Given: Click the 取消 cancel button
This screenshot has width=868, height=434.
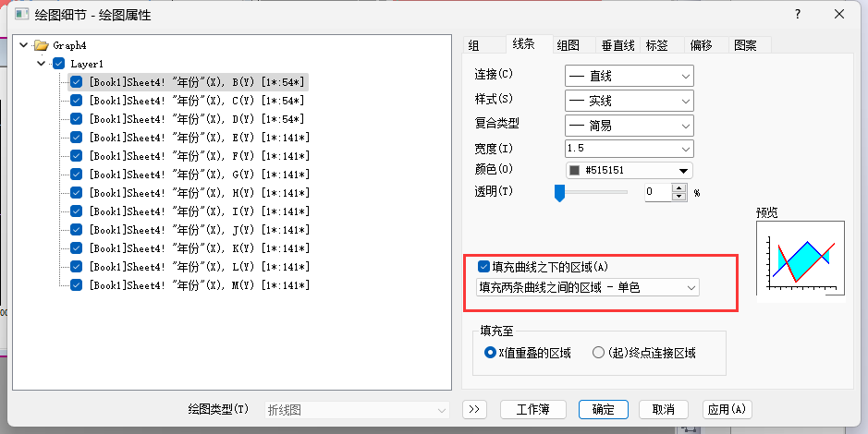Looking at the screenshot, I should [x=663, y=410].
